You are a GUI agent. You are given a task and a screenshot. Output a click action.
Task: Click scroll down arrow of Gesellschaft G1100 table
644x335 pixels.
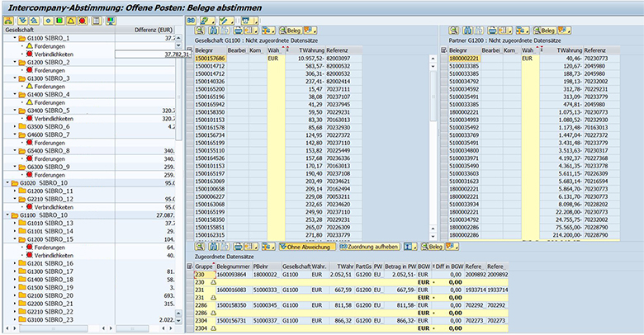(433, 237)
